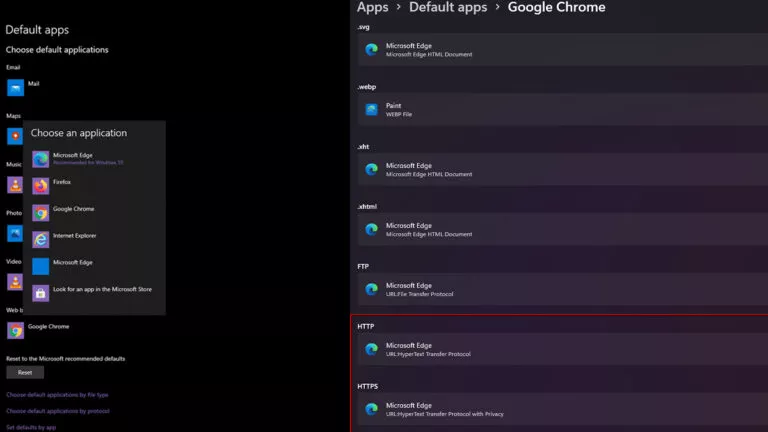The height and width of the screenshot is (432, 768).
Task: Click the Chrome icon in chooser popup
Action: click(41, 213)
